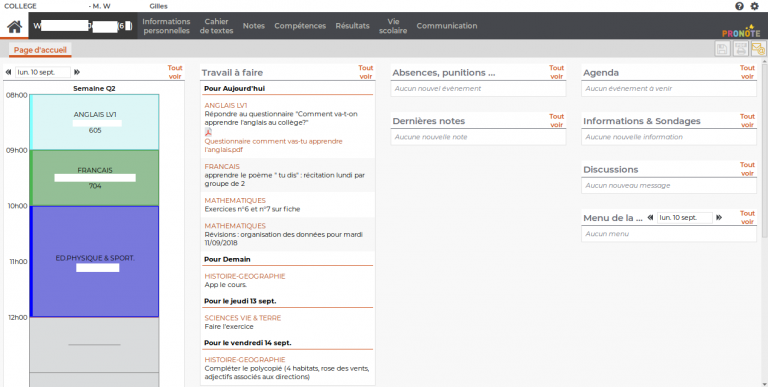The image size is (768, 387).
Task: Go to previous day in timetable
Action: (8, 72)
